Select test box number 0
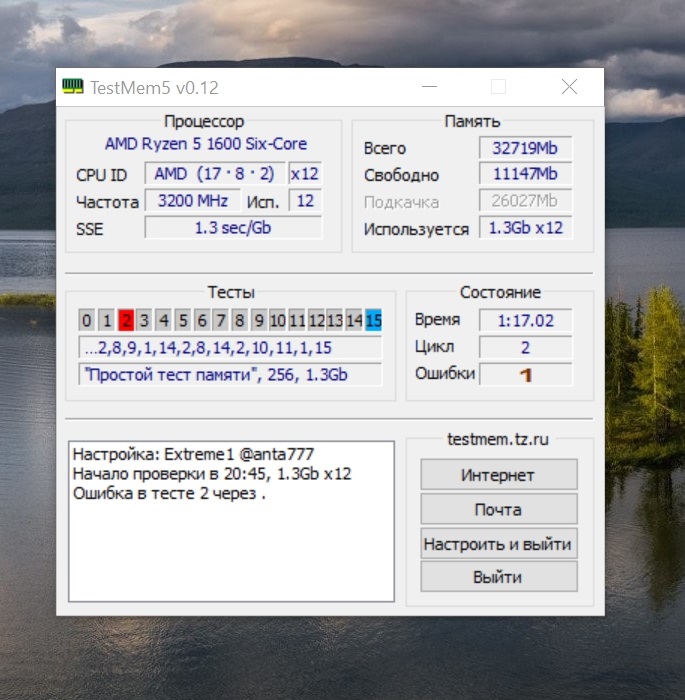 click(x=87, y=320)
